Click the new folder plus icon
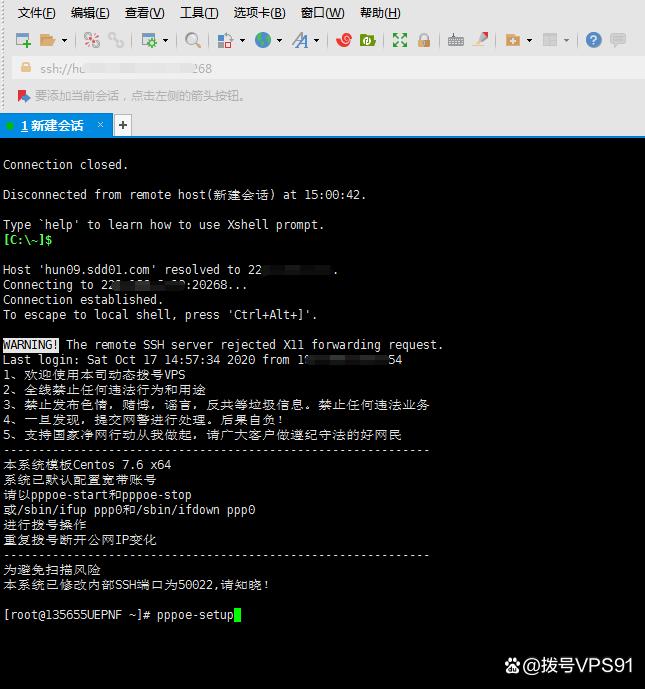The image size is (645, 689). (x=513, y=40)
